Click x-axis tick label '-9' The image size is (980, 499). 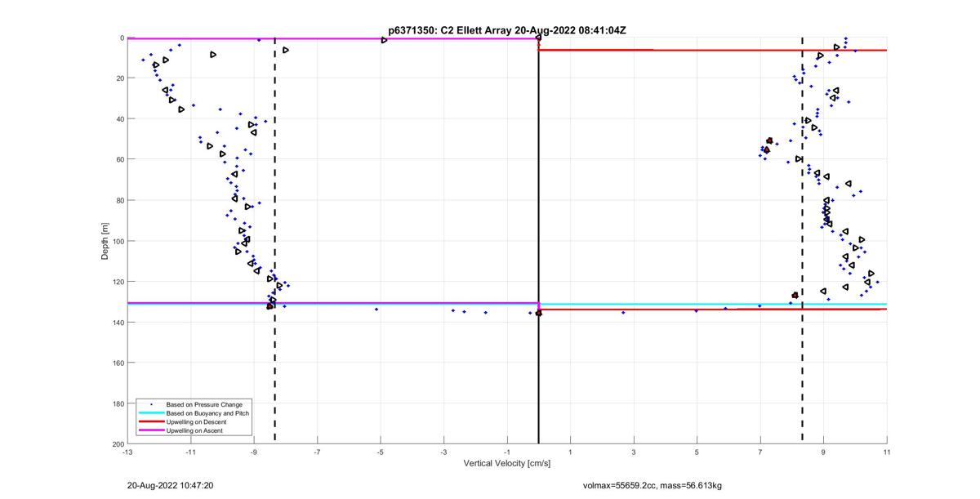tap(254, 452)
